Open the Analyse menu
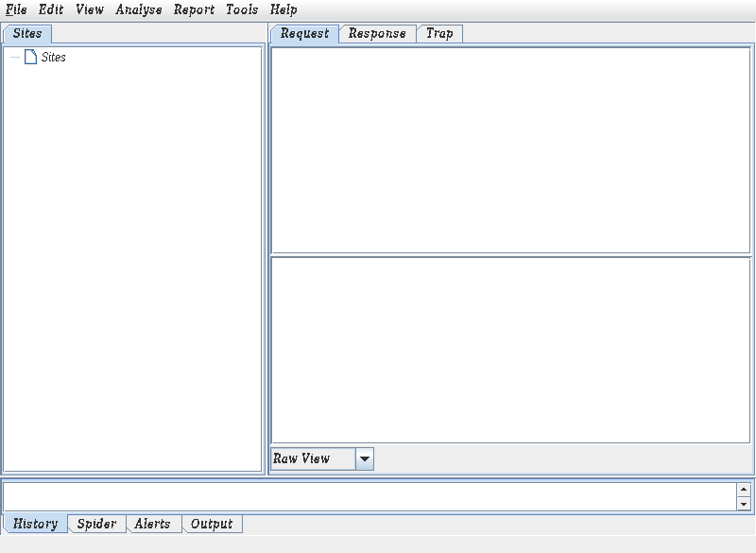The image size is (756, 553). (x=139, y=9)
